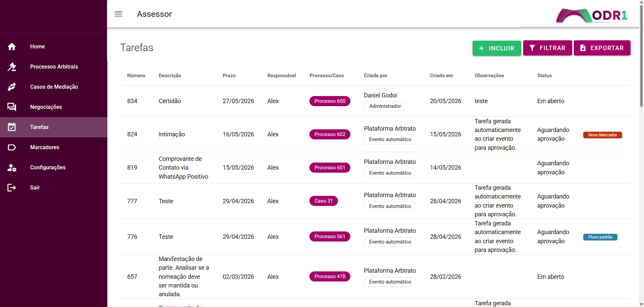
Task: Click the prazo date 27/05/2026
Action: click(x=238, y=101)
